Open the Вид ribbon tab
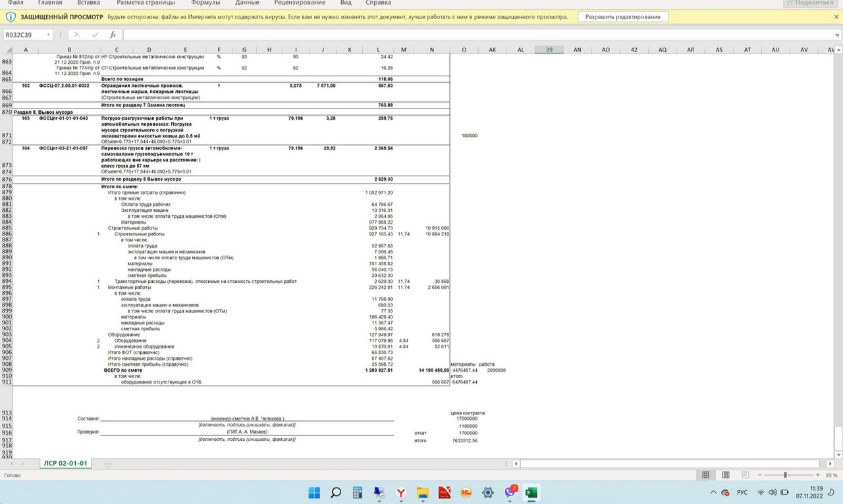843x504 pixels. 346,3
